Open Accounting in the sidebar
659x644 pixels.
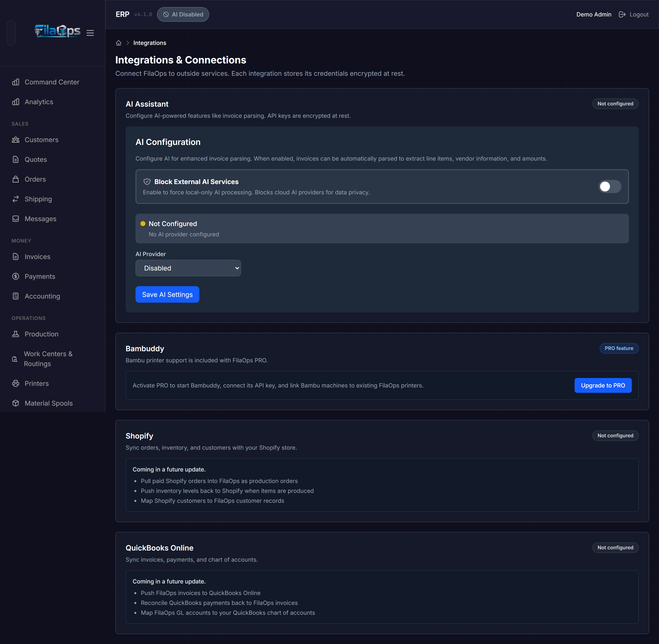pyautogui.click(x=52, y=296)
